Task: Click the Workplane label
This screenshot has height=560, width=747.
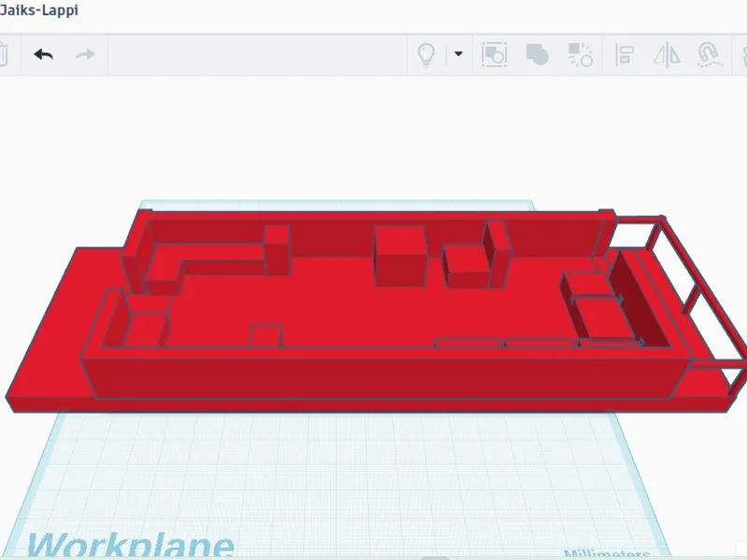Action: (x=131, y=545)
